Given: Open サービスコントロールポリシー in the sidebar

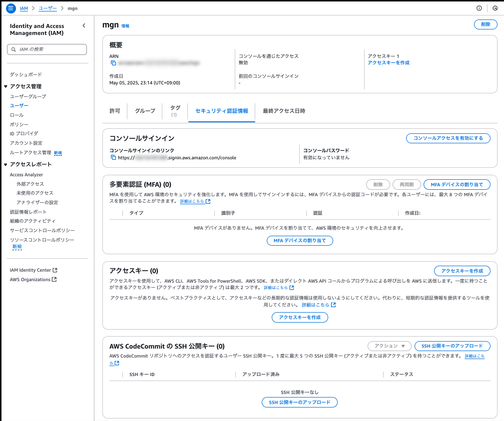Looking at the screenshot, I should [42, 230].
